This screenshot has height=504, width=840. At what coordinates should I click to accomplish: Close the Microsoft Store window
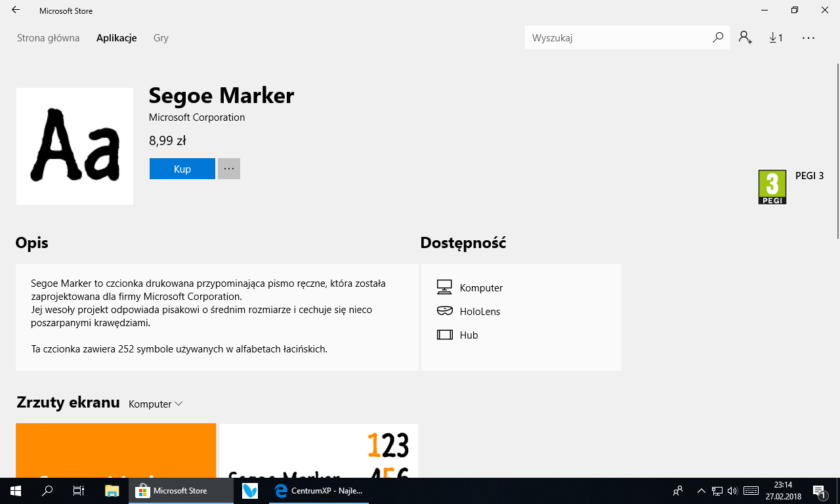click(825, 10)
